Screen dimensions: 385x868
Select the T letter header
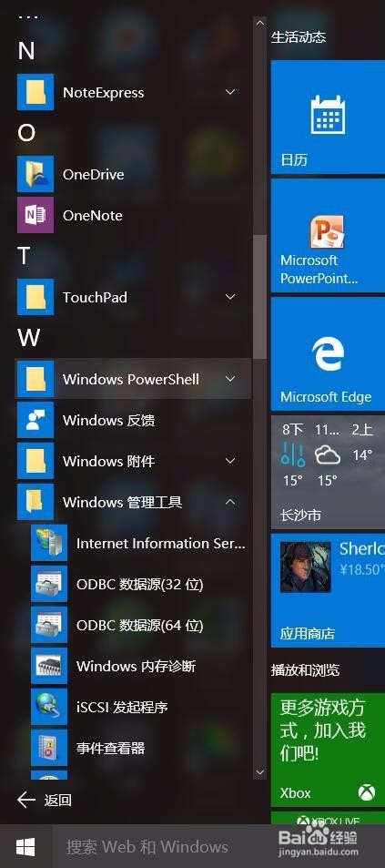pos(24,256)
